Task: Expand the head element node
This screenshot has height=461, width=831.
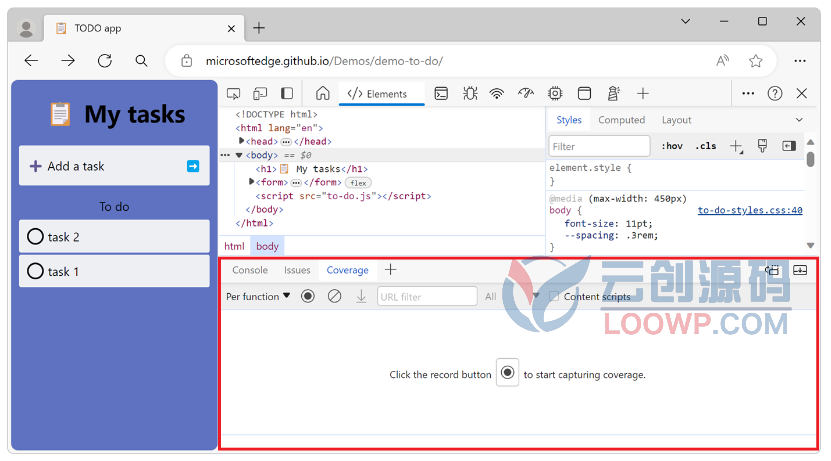Action: coord(242,141)
